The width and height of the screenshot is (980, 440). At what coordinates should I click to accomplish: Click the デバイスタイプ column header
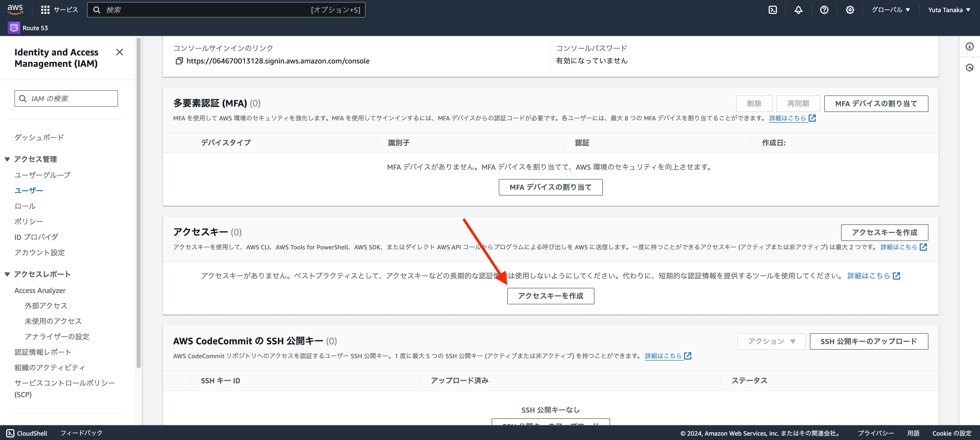(x=226, y=143)
